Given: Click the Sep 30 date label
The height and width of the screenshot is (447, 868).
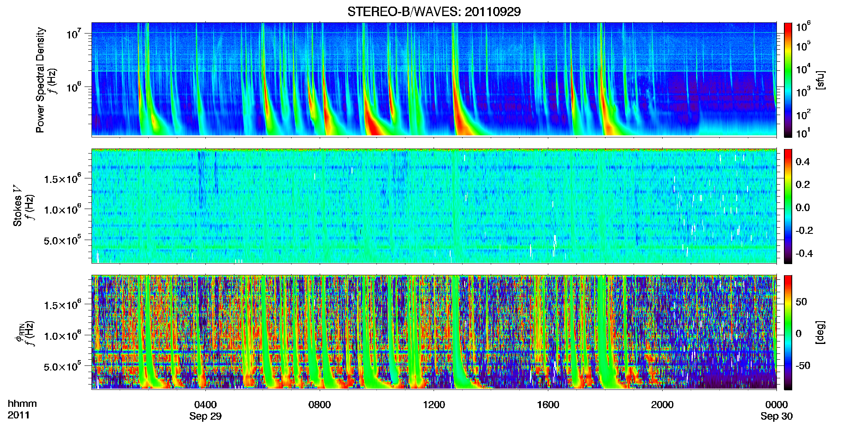Looking at the screenshot, I should point(776,416).
